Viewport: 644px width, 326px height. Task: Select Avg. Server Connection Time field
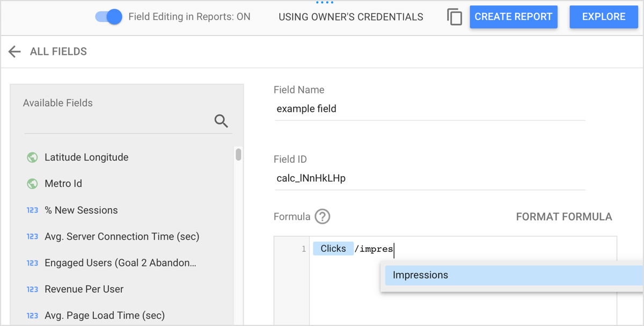tap(122, 236)
